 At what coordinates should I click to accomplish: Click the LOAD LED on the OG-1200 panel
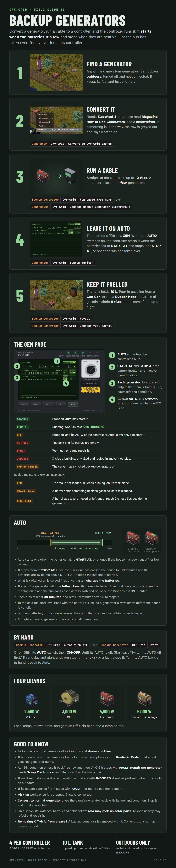pyautogui.click(x=82, y=353)
